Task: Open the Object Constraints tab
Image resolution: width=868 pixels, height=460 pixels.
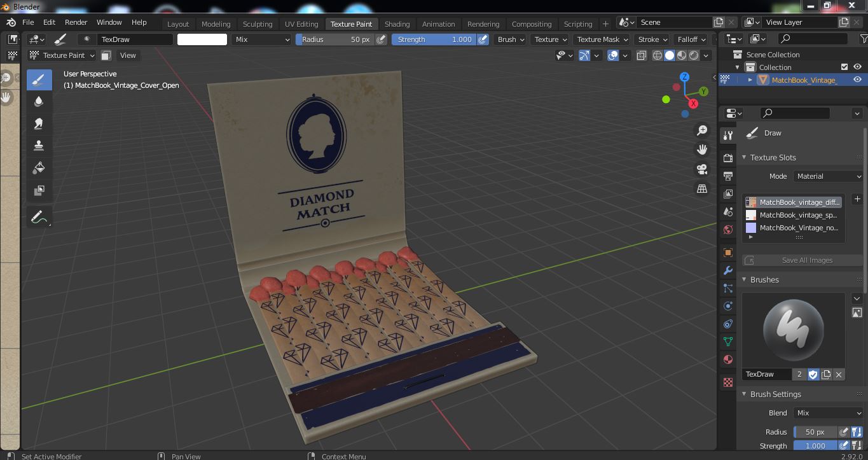Action: [728, 324]
